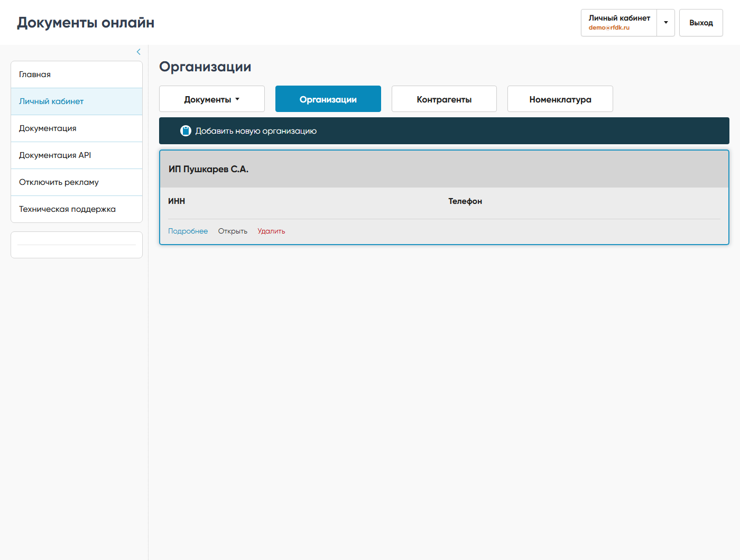740x560 pixels.
Task: Expand the Документы dropdown button
Action: tap(212, 99)
